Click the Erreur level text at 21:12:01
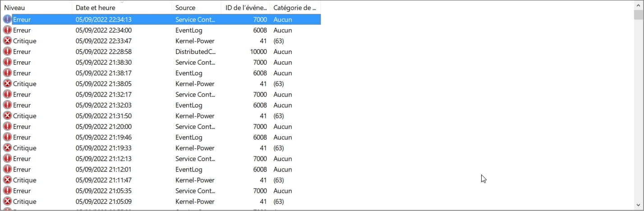Screen dimensions: 644x211 pos(22,169)
